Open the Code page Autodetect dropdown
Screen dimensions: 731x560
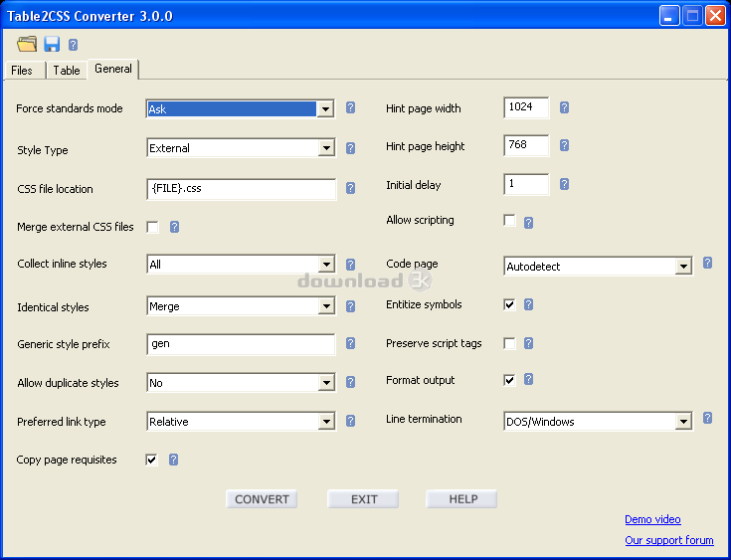[x=683, y=267]
